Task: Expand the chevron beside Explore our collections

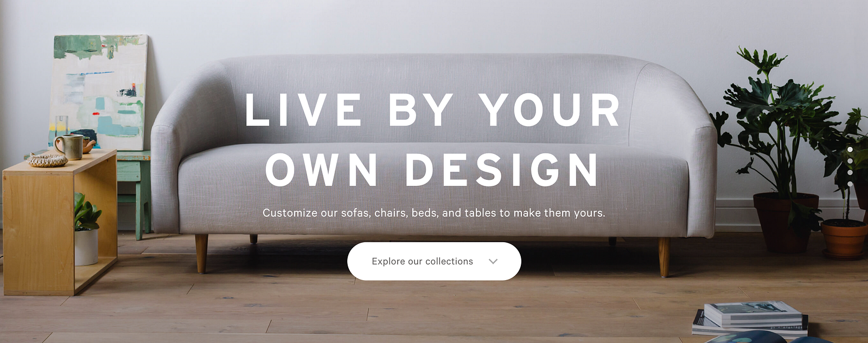Action: [493, 261]
